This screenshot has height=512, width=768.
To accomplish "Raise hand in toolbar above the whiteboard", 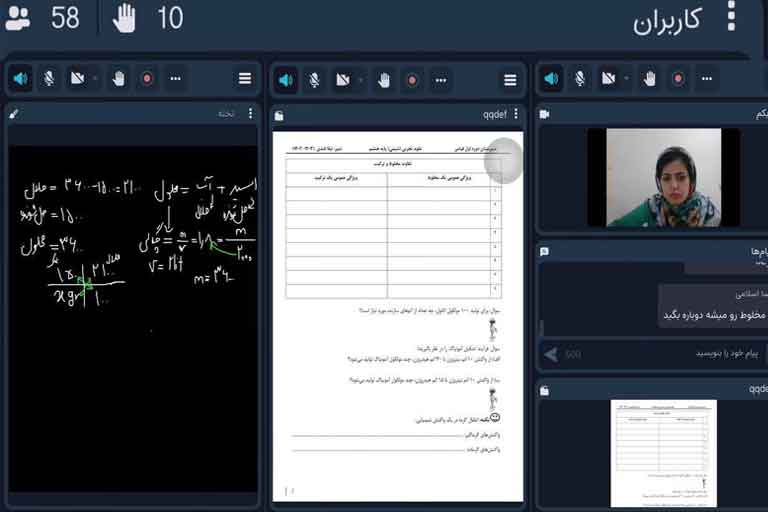I will pos(118,78).
